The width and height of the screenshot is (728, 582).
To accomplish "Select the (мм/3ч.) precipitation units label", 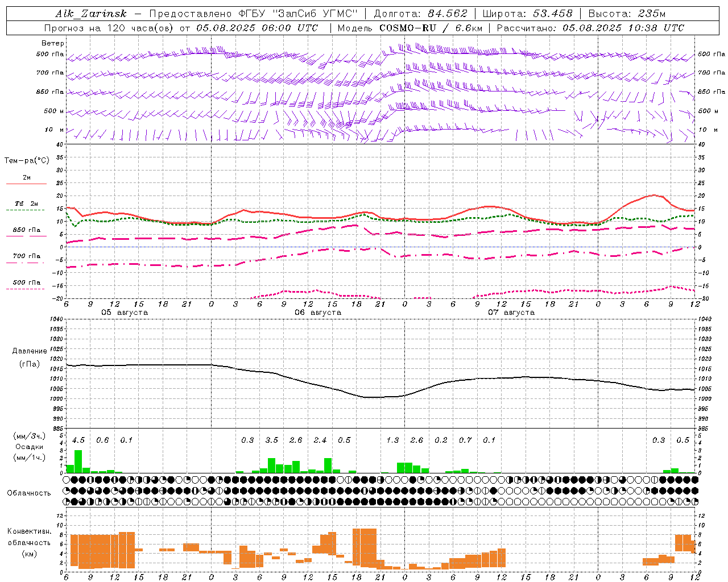I will [30, 436].
